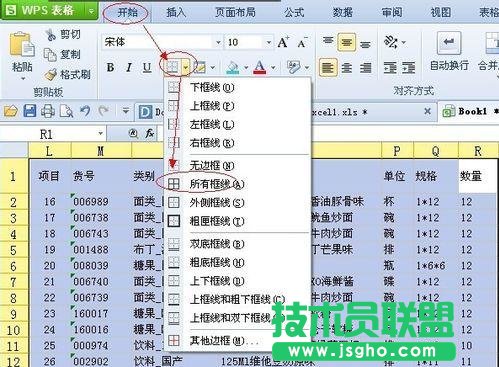The width and height of the screenshot is (499, 367).
Task: Open the WPS 表格 application menu
Action: (49, 11)
